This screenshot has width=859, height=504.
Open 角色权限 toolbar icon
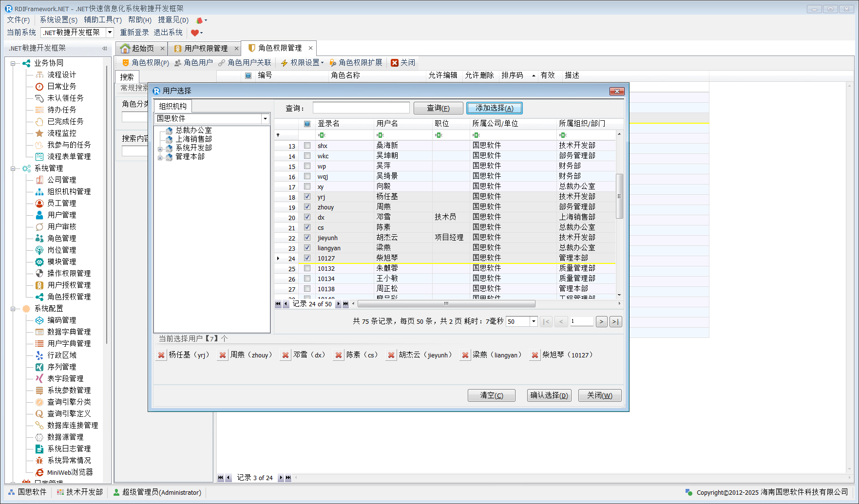[x=125, y=63]
